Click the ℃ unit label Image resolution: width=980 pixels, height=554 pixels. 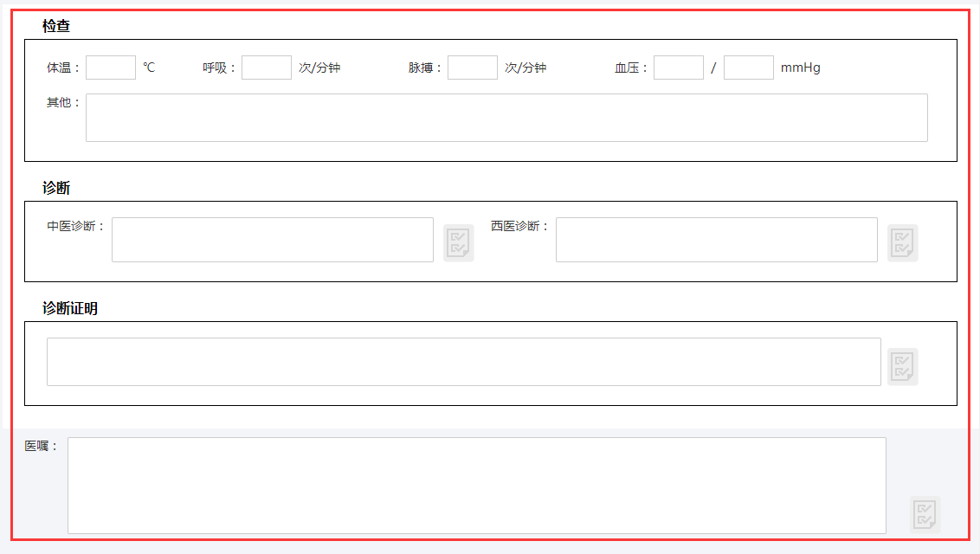point(149,68)
